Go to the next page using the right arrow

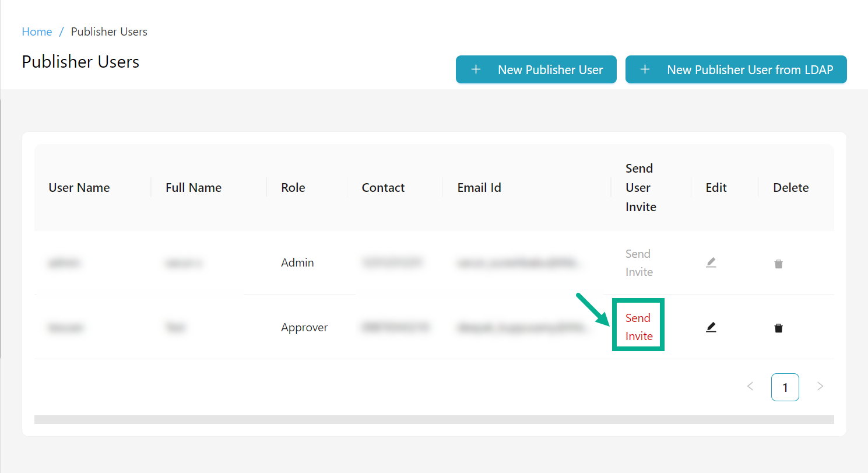click(x=820, y=386)
